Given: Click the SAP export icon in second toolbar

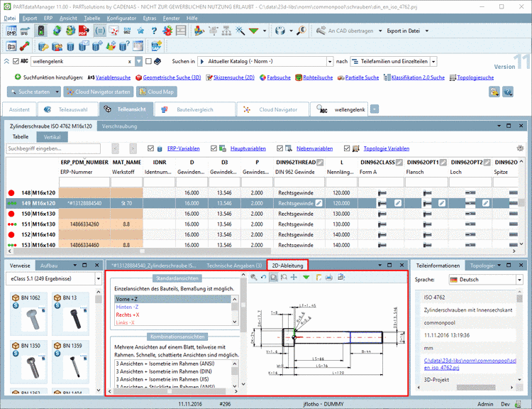Looking at the screenshot, I should pyautogui.click(x=157, y=45).
